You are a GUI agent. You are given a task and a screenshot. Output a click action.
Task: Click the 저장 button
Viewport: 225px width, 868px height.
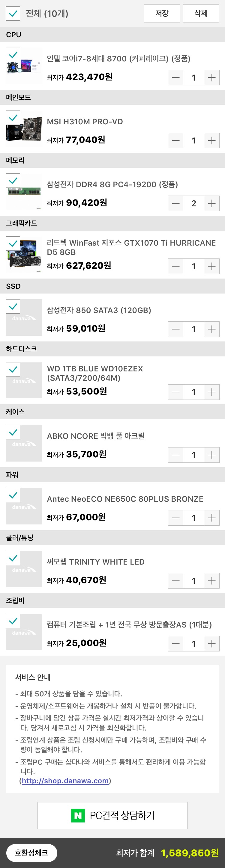pos(162,13)
